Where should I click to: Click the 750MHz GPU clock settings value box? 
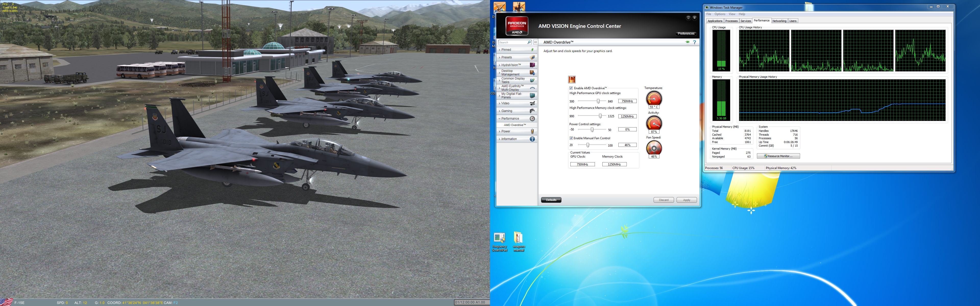tap(627, 101)
